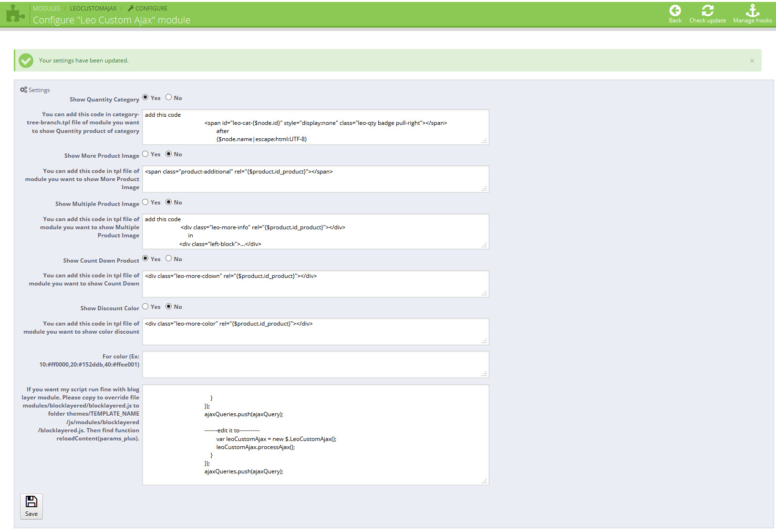Click the Check update refresh icon
This screenshot has height=532, width=776.
pos(707,10)
